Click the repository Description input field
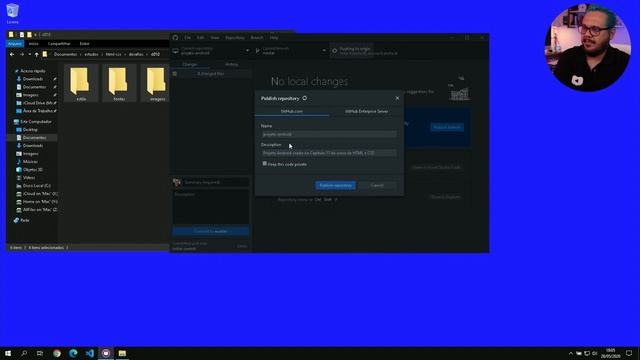The height and width of the screenshot is (360, 640). [x=329, y=153]
